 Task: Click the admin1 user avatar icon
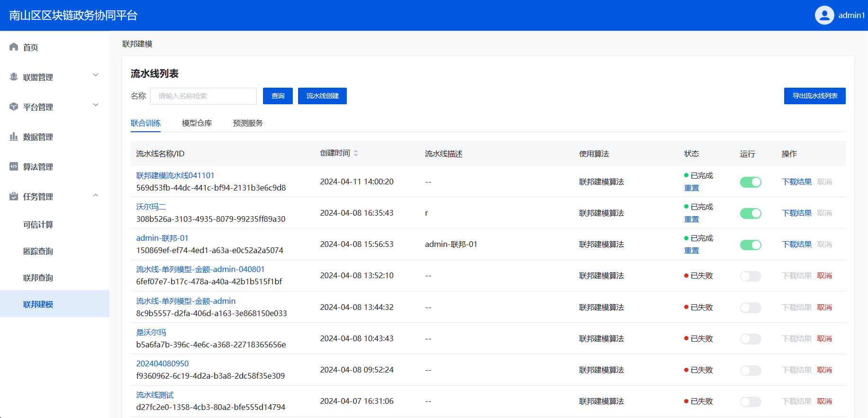point(824,15)
